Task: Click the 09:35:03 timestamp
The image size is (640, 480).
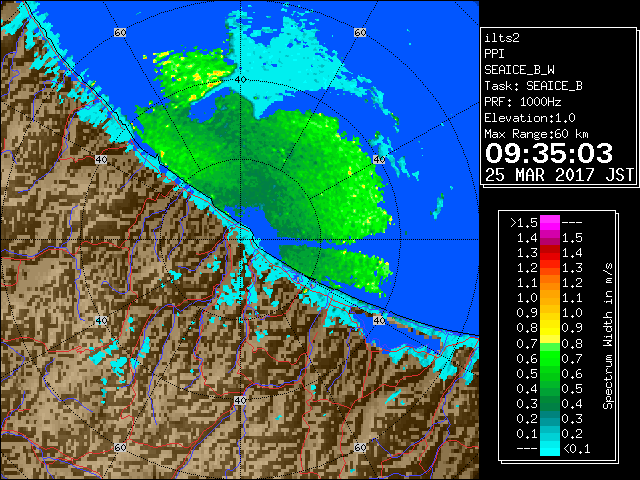Action: pyautogui.click(x=549, y=153)
